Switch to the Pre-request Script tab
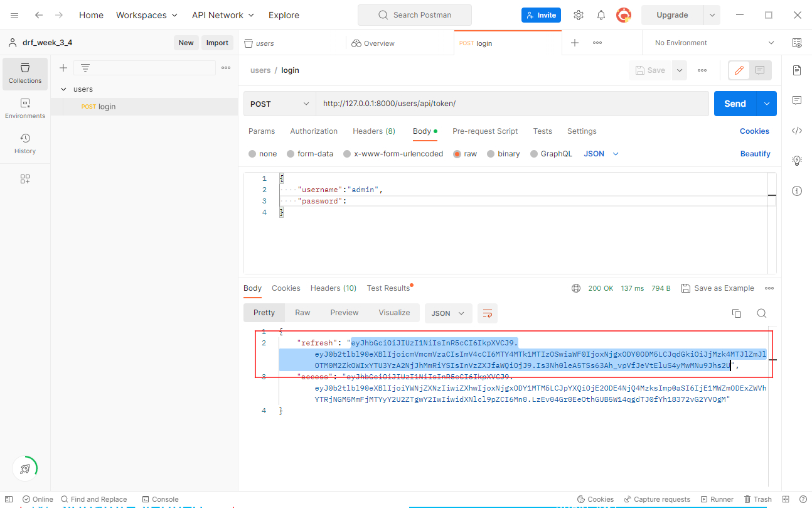This screenshot has width=812, height=508. [x=485, y=131]
